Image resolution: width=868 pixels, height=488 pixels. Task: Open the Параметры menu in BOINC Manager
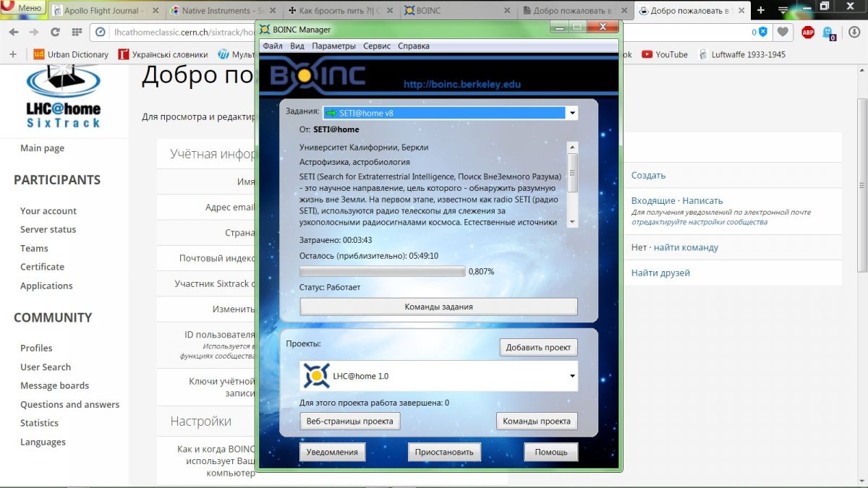click(333, 46)
